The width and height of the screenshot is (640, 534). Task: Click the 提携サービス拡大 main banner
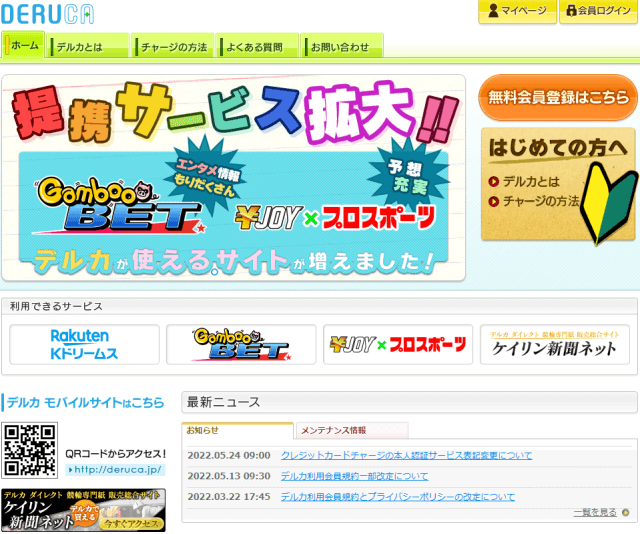233,178
